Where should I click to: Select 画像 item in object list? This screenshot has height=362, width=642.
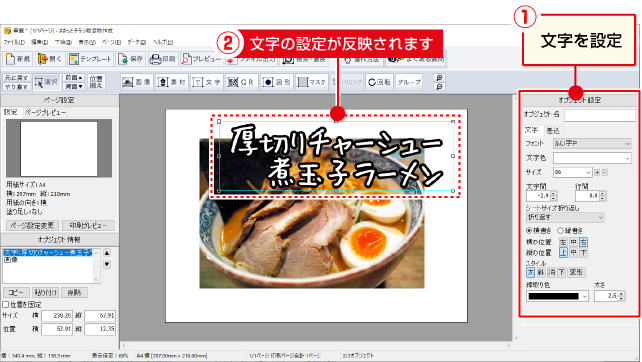point(11,260)
